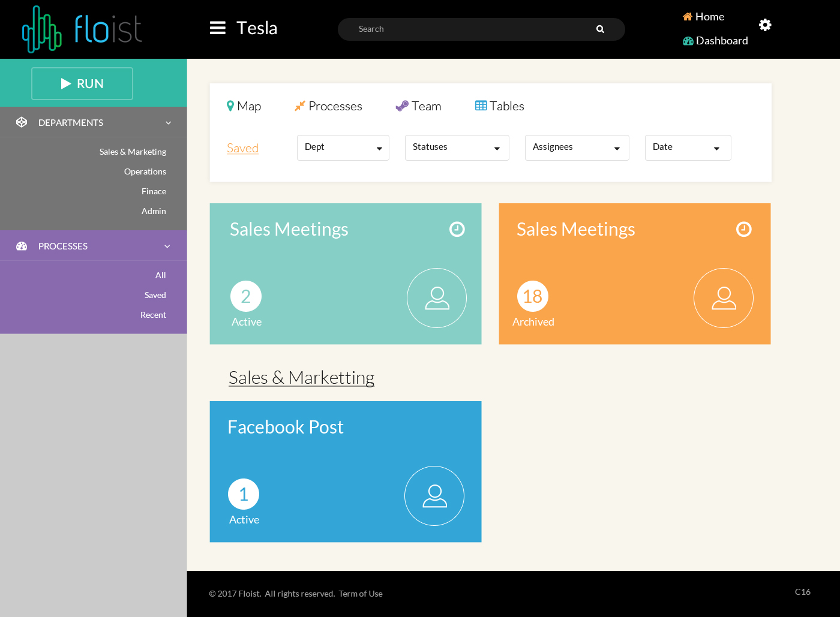
Task: Click clock icon on teal Sales Meetings card
Action: (x=457, y=229)
